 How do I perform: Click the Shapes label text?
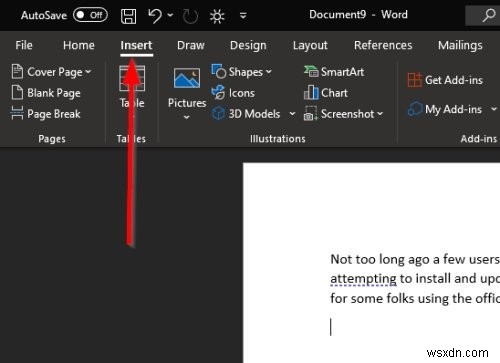[x=246, y=72]
